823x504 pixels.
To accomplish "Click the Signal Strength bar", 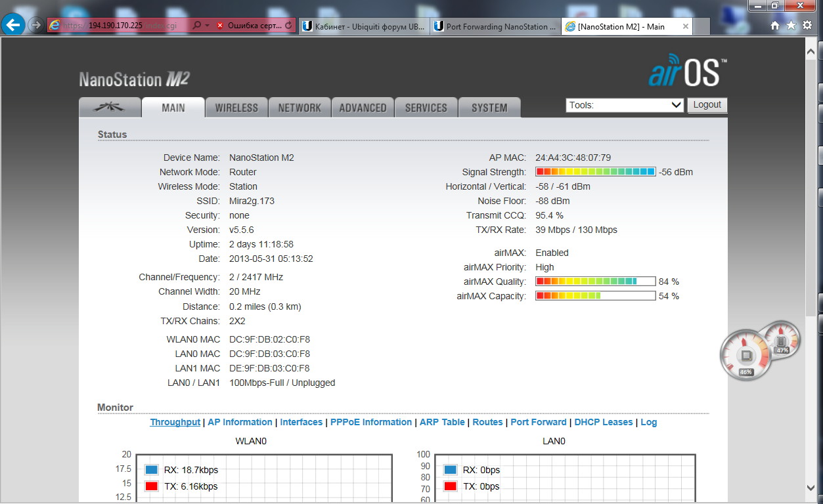I will [x=596, y=172].
